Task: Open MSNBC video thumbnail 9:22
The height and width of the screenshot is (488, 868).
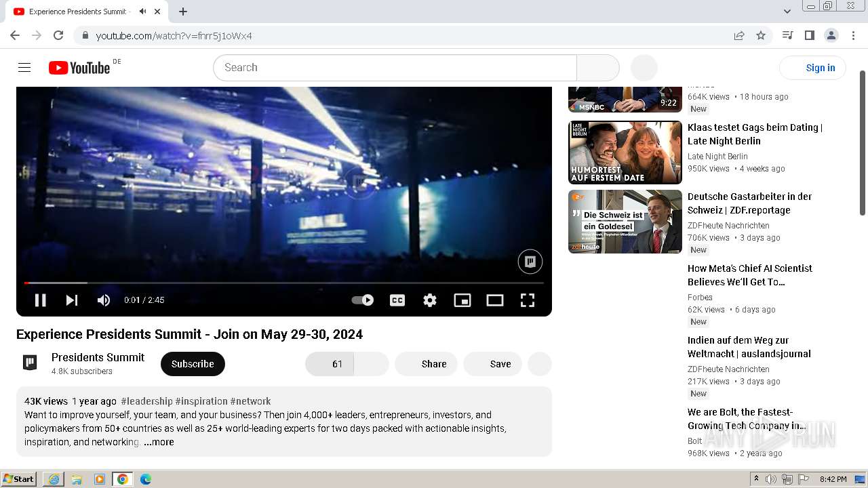Action: pyautogui.click(x=625, y=99)
